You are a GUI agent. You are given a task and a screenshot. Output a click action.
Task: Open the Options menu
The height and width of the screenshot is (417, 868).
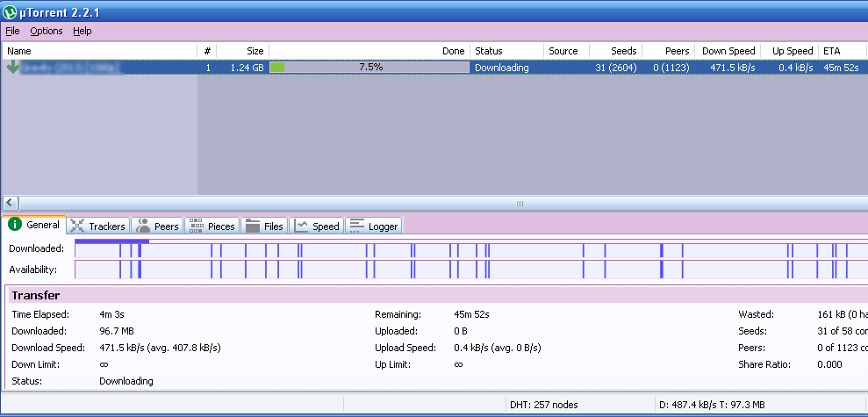pos(47,31)
